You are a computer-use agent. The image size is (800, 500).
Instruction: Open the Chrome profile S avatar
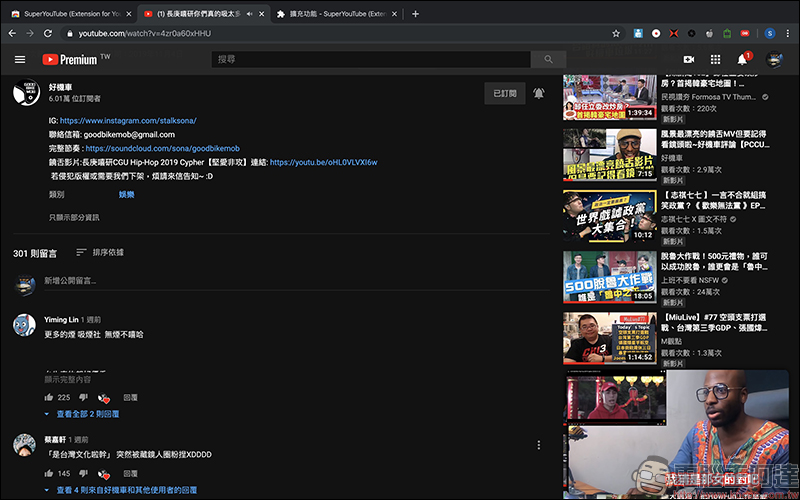(770, 34)
